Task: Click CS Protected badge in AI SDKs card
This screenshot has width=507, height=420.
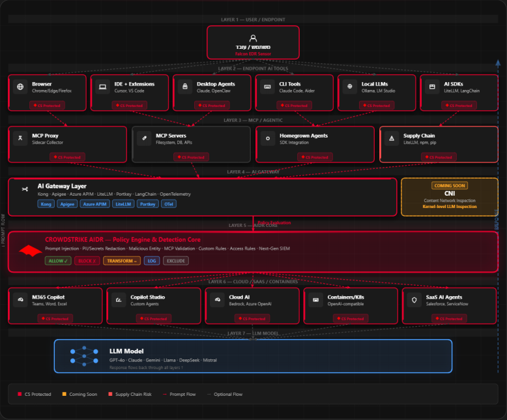Action: point(459,106)
